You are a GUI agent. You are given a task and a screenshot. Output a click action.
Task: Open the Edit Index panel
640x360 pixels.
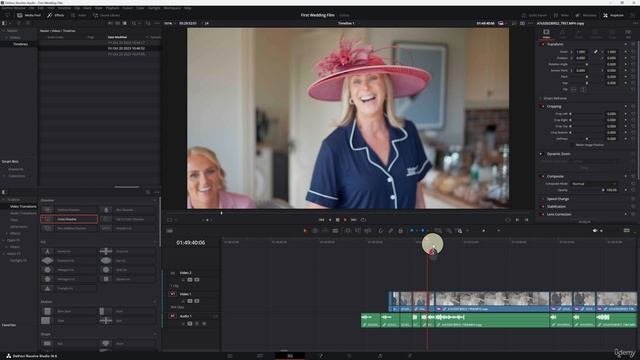pos(78,15)
